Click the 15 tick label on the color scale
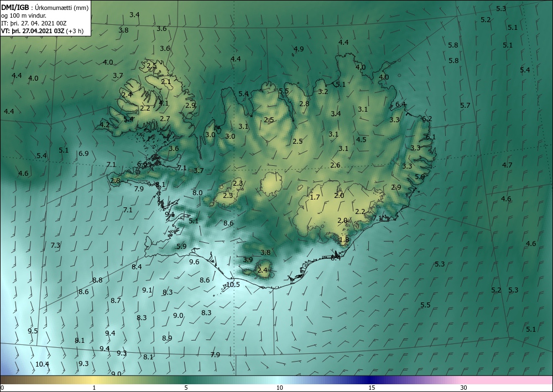This screenshot has width=553, height=392. pyautogui.click(x=372, y=388)
